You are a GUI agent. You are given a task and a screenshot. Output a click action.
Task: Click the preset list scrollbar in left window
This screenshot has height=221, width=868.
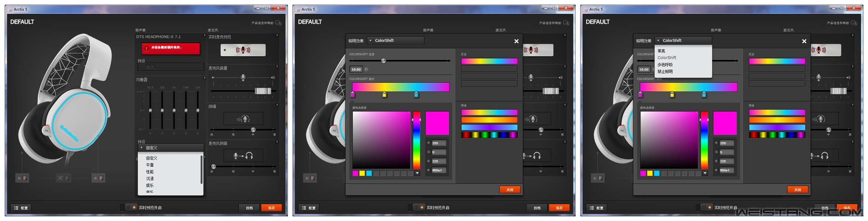[x=201, y=169]
